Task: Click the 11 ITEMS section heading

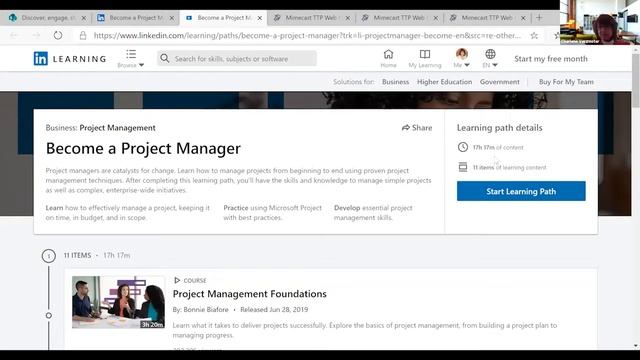Action: tap(77, 256)
